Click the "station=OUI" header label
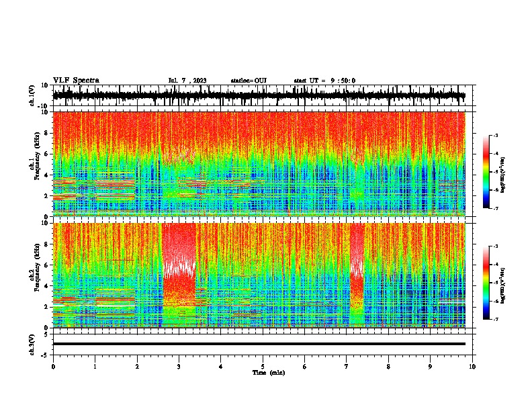Screen dimensions: 532x411 (x=249, y=81)
